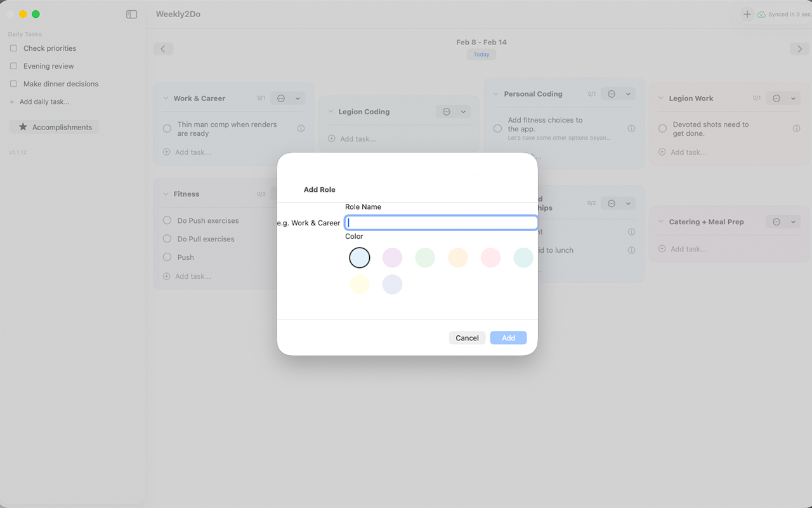Click Add task... under Work & Career

coord(193,152)
